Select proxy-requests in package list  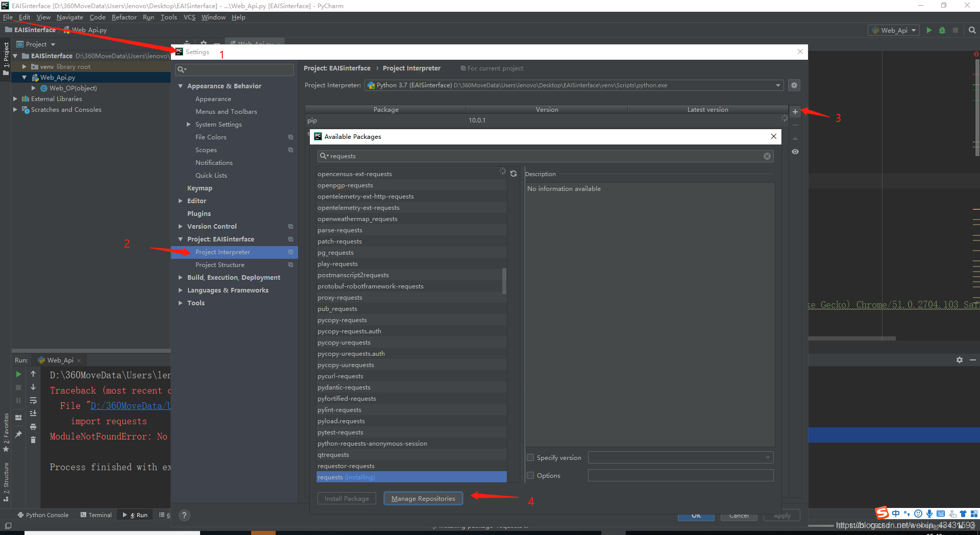tap(411, 298)
